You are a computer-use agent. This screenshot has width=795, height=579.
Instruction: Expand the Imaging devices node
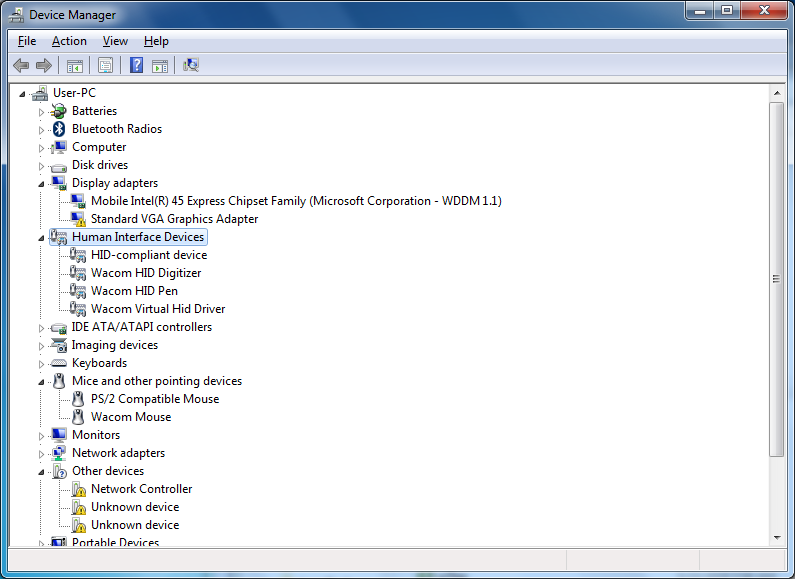pyautogui.click(x=42, y=346)
